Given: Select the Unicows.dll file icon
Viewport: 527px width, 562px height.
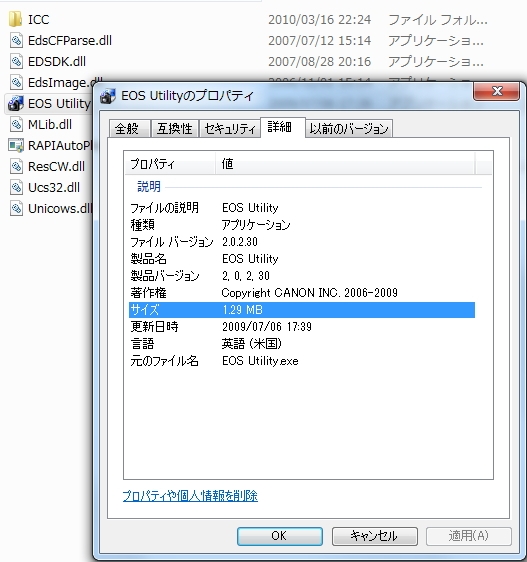Looking at the screenshot, I should pos(16,208).
